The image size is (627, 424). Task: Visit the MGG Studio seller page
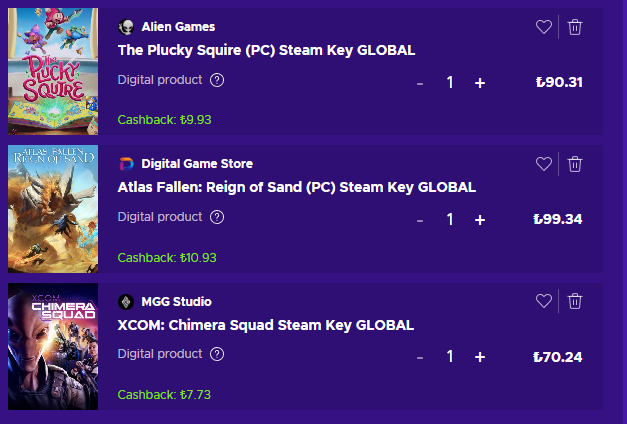click(176, 301)
